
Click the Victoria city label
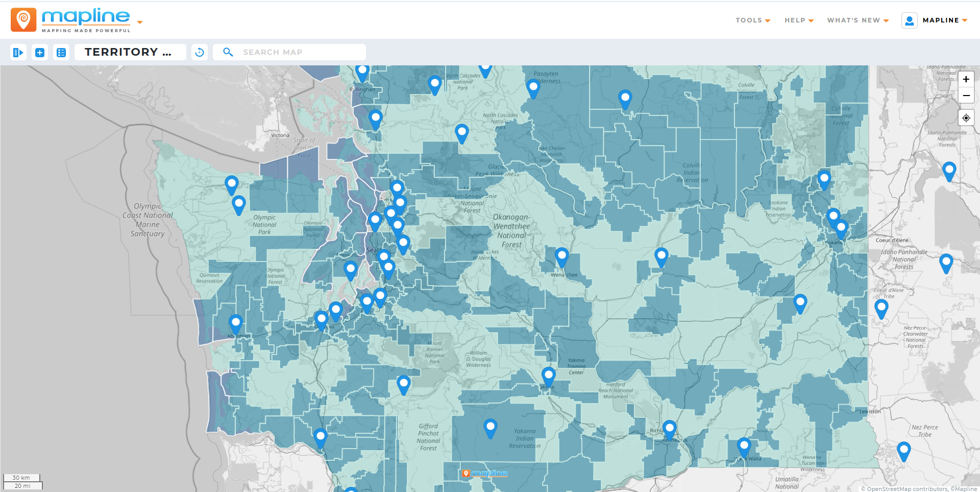pos(280,135)
